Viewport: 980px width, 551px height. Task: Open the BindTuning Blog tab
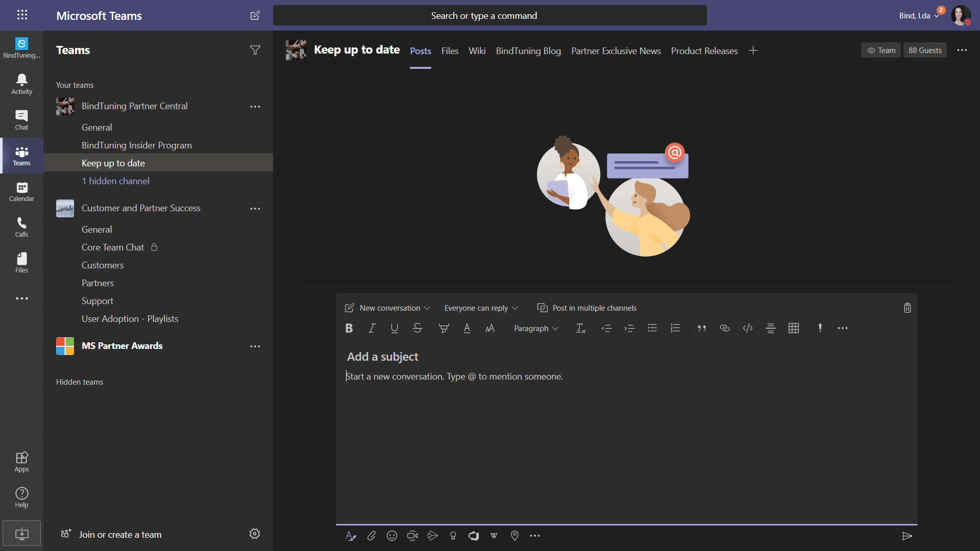528,51
